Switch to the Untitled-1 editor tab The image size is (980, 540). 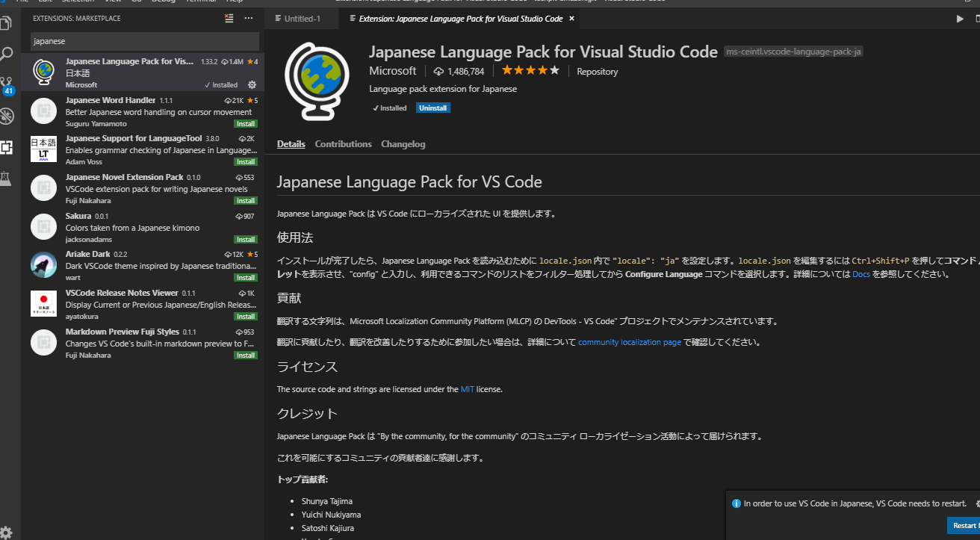(x=302, y=19)
